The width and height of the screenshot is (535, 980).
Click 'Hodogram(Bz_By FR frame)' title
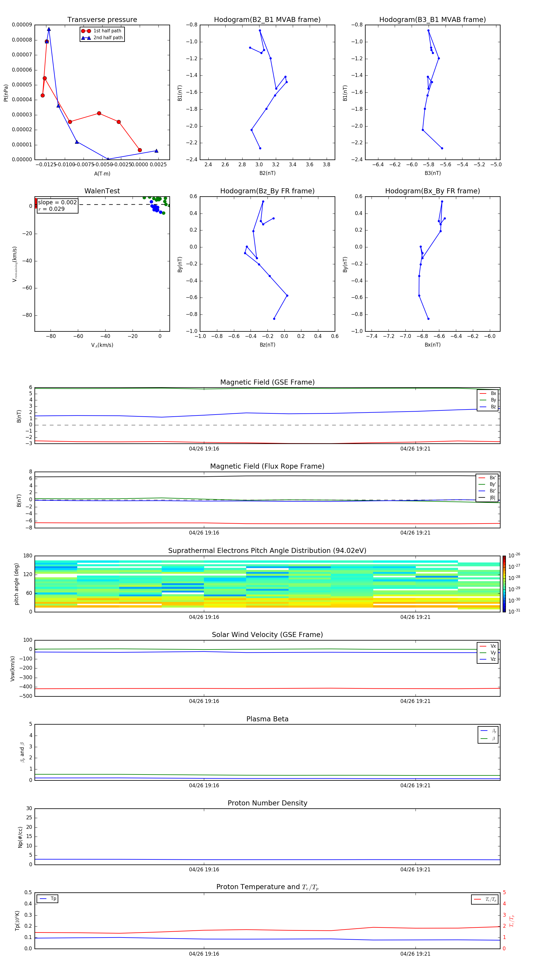267,191
